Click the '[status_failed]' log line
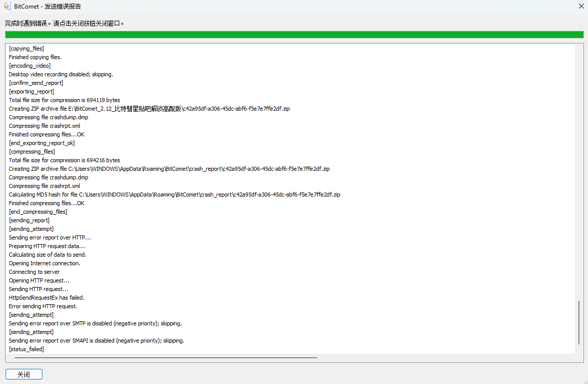This screenshot has height=384, width=588. click(x=26, y=350)
